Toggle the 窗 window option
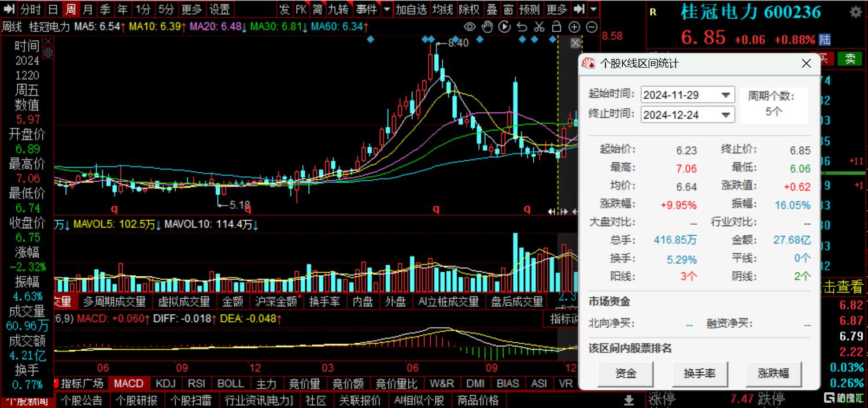Image resolution: width=868 pixels, height=408 pixels. [x=508, y=9]
